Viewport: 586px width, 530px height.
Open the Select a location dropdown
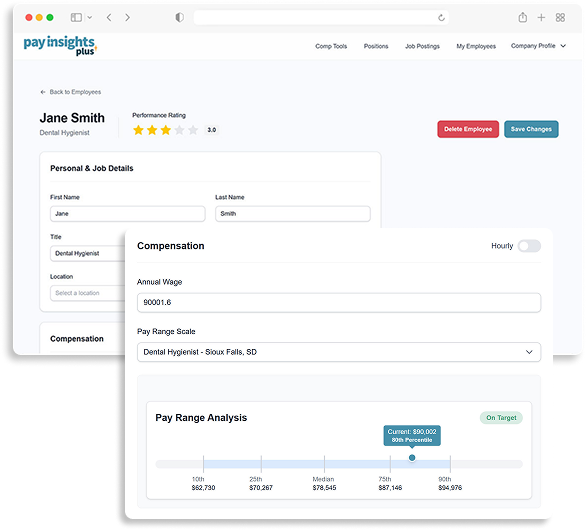(88, 293)
